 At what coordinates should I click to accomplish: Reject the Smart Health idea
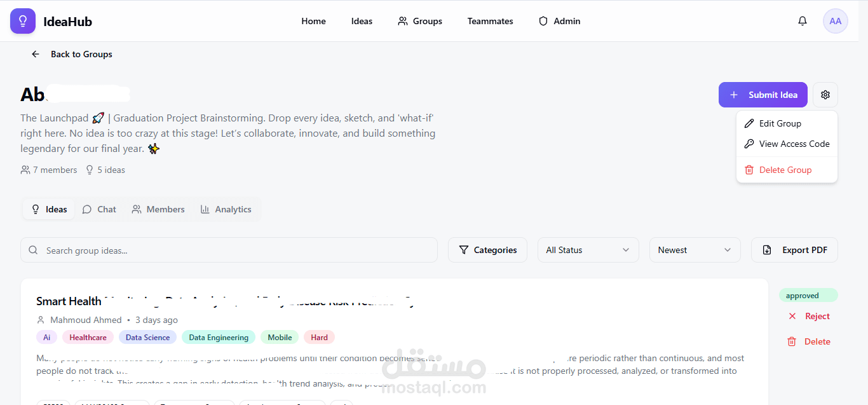(809, 316)
